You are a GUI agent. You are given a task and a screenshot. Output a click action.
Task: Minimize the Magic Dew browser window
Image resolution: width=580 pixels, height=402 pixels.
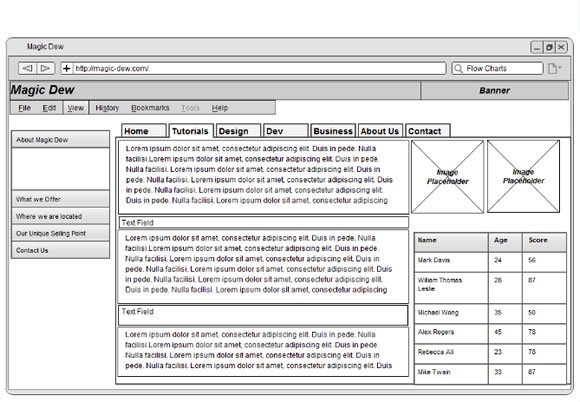point(537,47)
